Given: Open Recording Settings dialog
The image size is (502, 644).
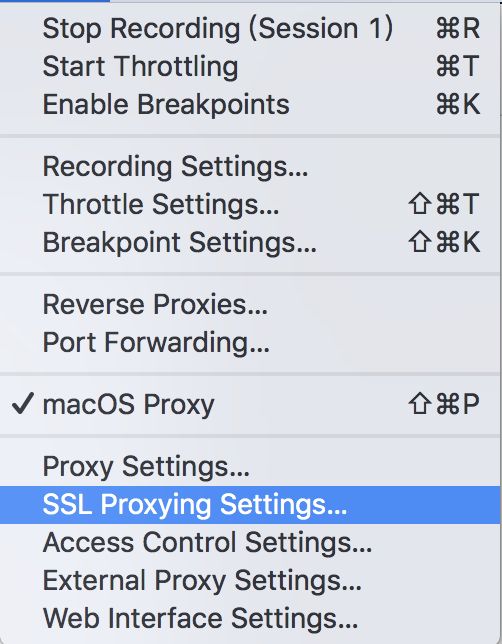Looking at the screenshot, I should pyautogui.click(x=250, y=166).
